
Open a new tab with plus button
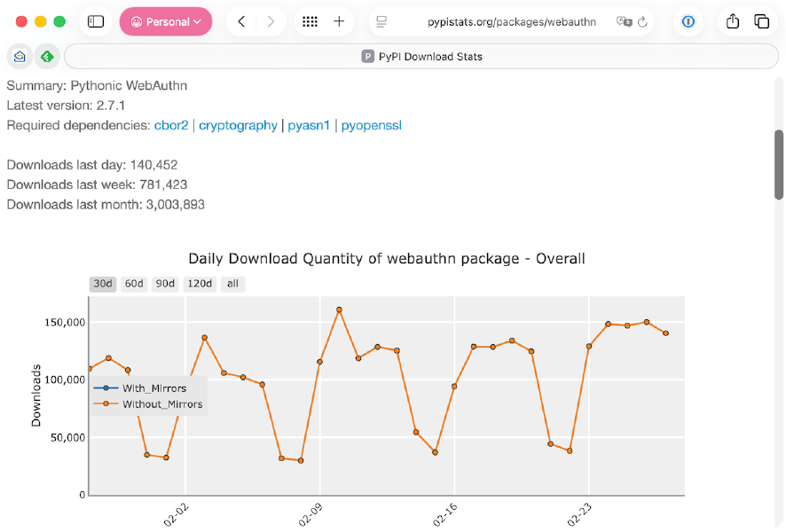340,21
